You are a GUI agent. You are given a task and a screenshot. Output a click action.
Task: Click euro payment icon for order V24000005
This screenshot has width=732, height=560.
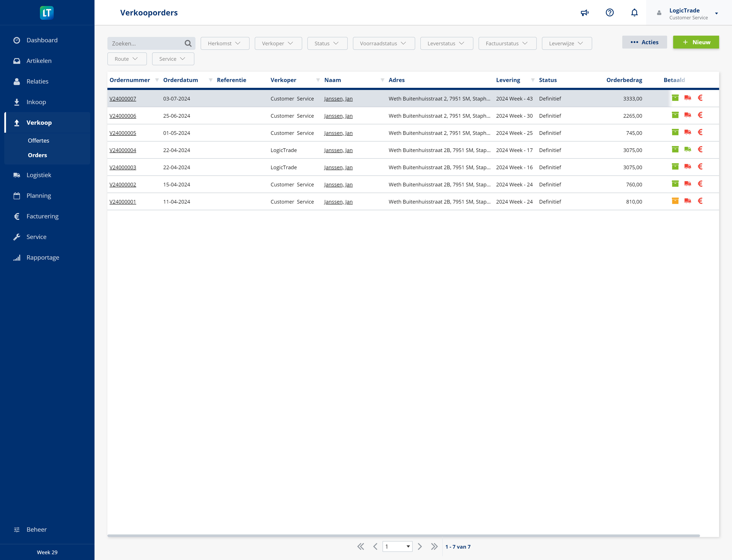click(700, 132)
